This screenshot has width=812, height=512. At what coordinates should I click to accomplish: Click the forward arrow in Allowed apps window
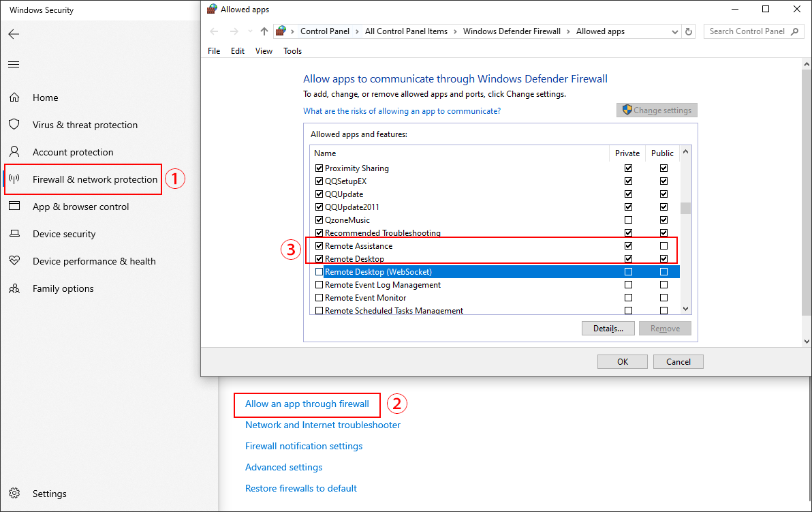(x=234, y=31)
